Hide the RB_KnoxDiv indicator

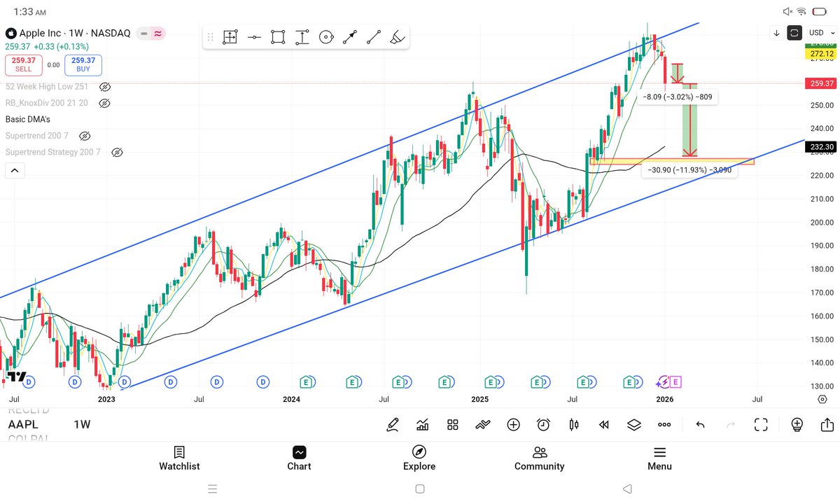click(x=104, y=103)
